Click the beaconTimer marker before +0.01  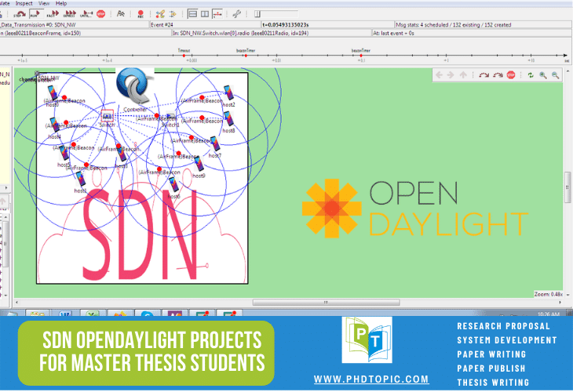point(246,55)
